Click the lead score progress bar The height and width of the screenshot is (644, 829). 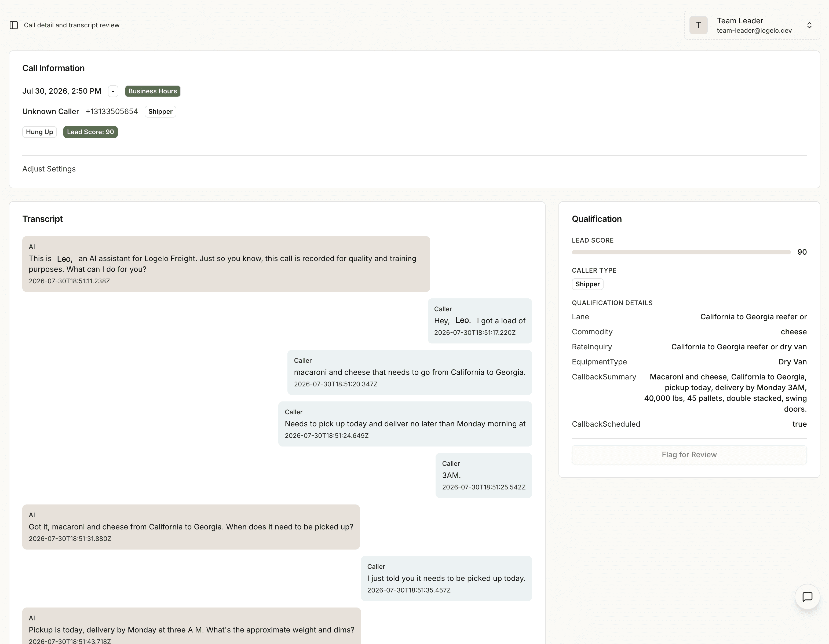tap(681, 252)
